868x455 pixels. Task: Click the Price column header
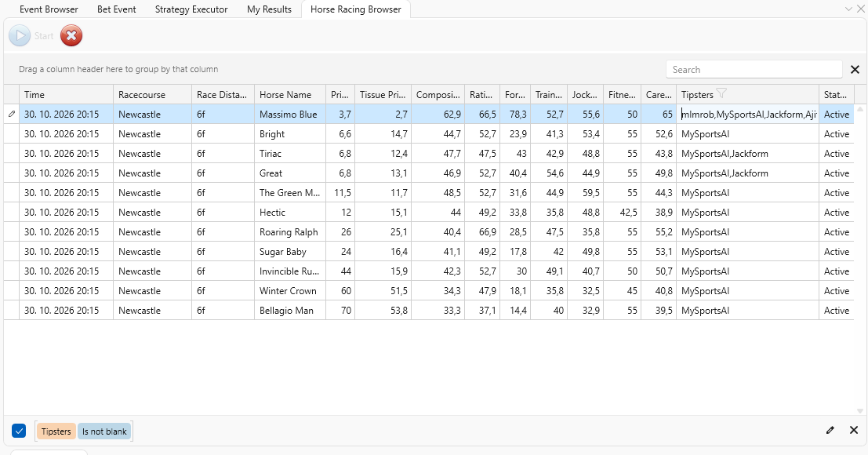(340, 95)
